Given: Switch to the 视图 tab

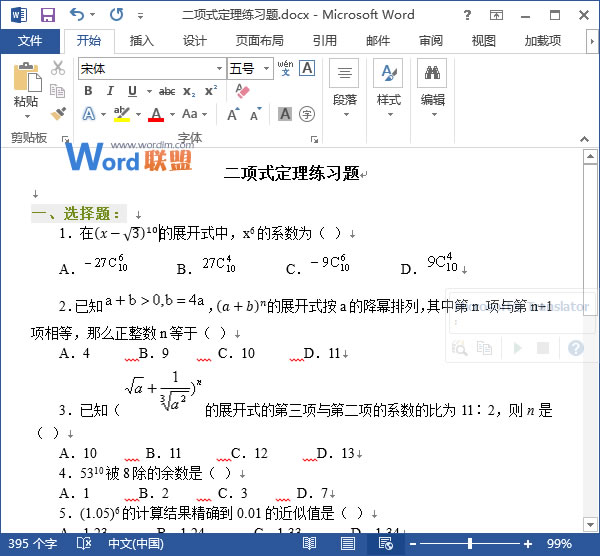Looking at the screenshot, I should [x=483, y=41].
